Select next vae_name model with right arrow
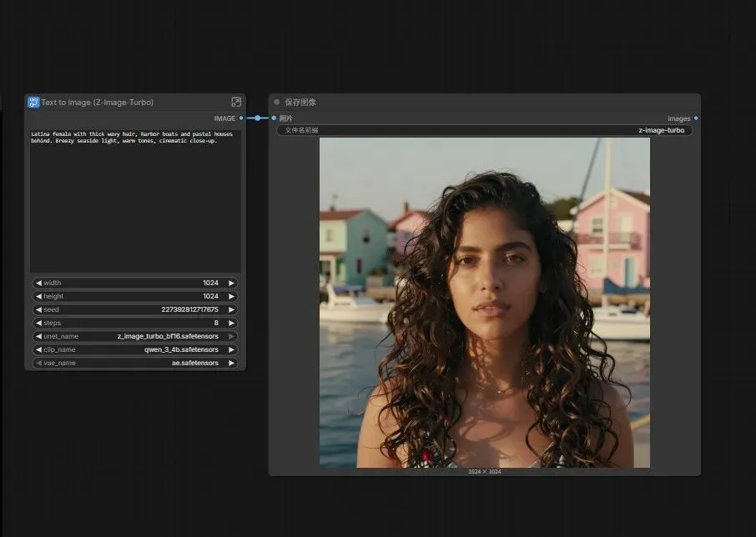This screenshot has height=537, width=756. point(231,363)
